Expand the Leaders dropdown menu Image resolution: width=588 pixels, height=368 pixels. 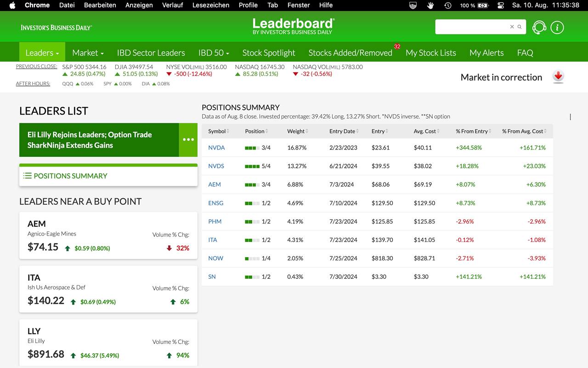pos(42,52)
